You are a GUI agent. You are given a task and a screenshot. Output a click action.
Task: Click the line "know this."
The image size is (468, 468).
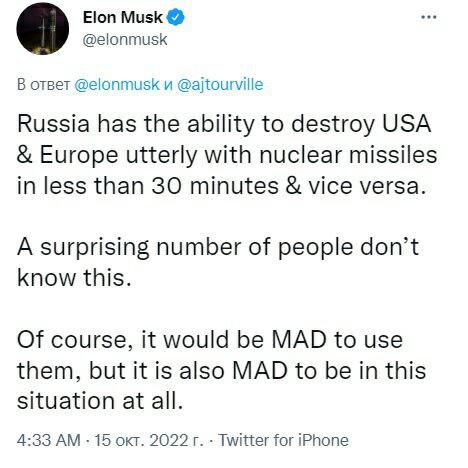click(74, 278)
